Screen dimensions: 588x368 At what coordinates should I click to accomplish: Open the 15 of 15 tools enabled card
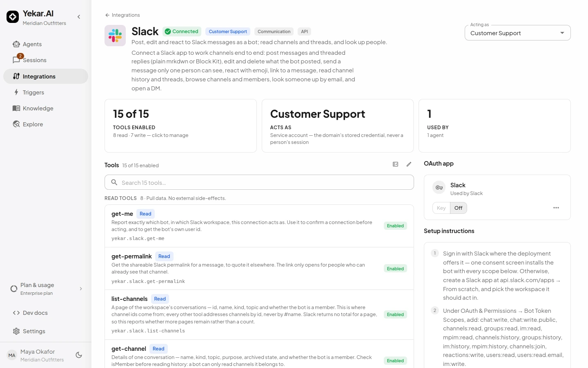click(x=180, y=126)
